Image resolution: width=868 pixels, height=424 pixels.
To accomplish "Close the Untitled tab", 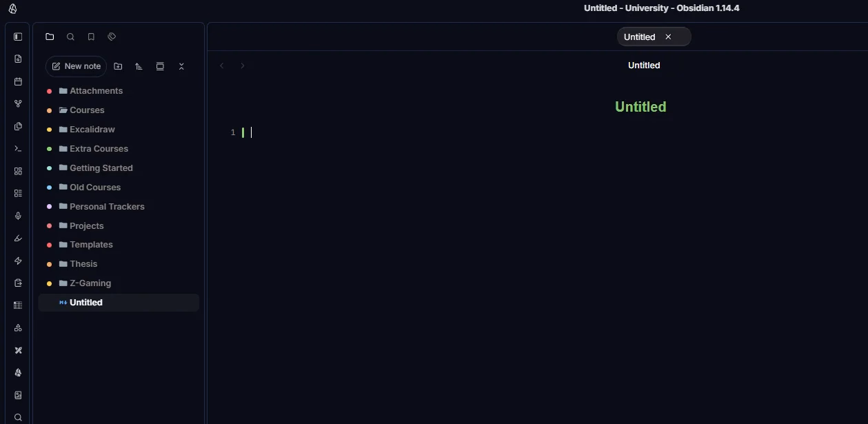I will pos(668,37).
